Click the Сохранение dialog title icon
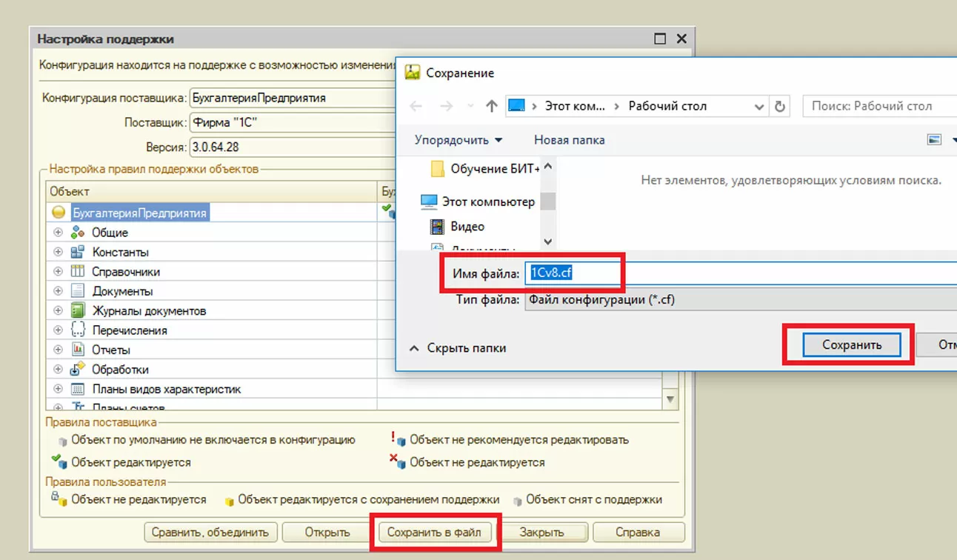This screenshot has height=560, width=957. tap(412, 73)
